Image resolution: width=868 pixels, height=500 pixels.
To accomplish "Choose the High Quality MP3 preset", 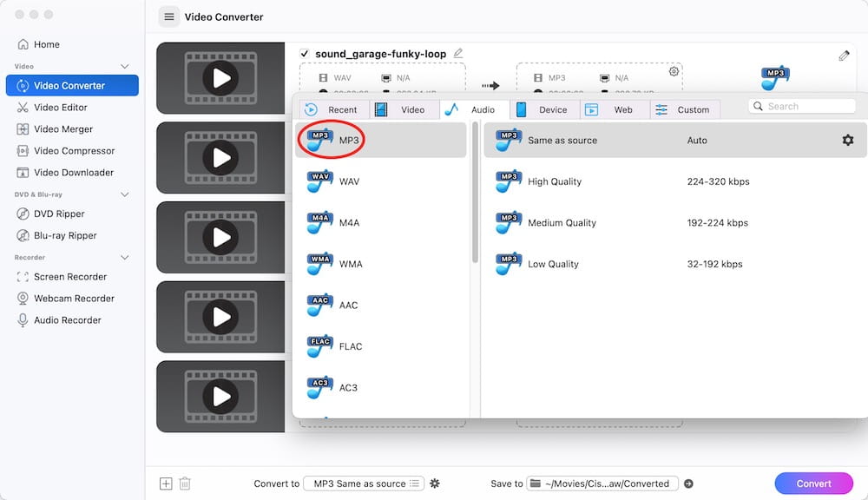I will (675, 181).
